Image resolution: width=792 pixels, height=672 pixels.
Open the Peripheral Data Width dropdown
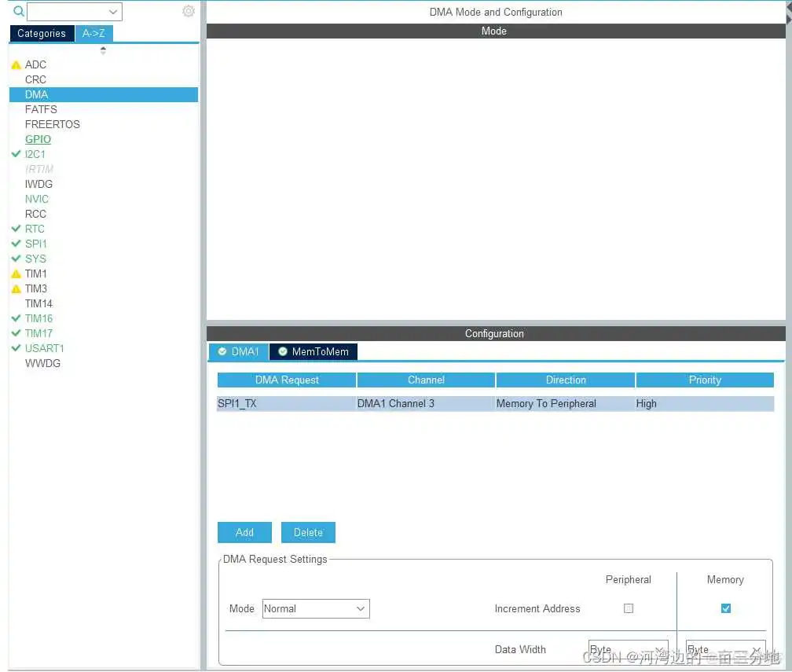629,649
